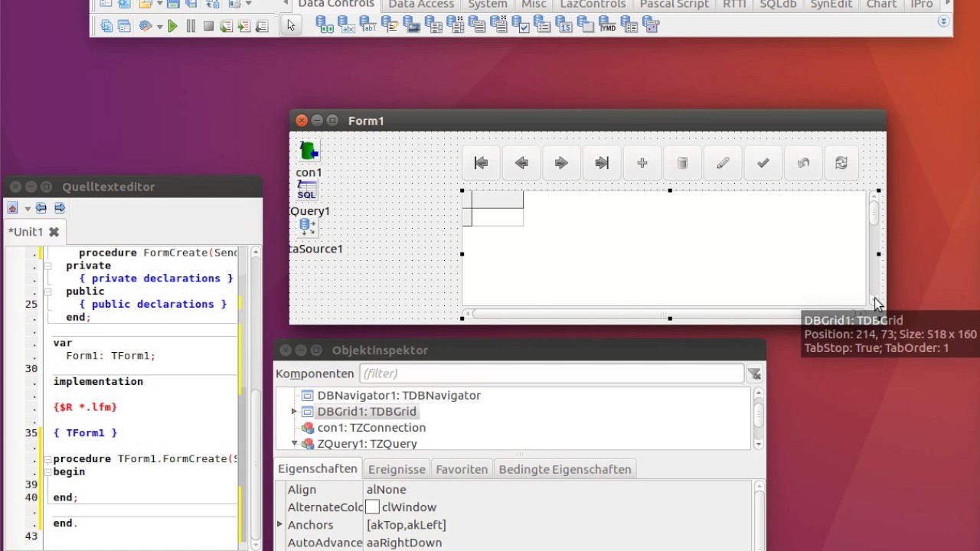980x551 pixels.
Task: Click navigator Insert plus button
Action: tap(642, 163)
